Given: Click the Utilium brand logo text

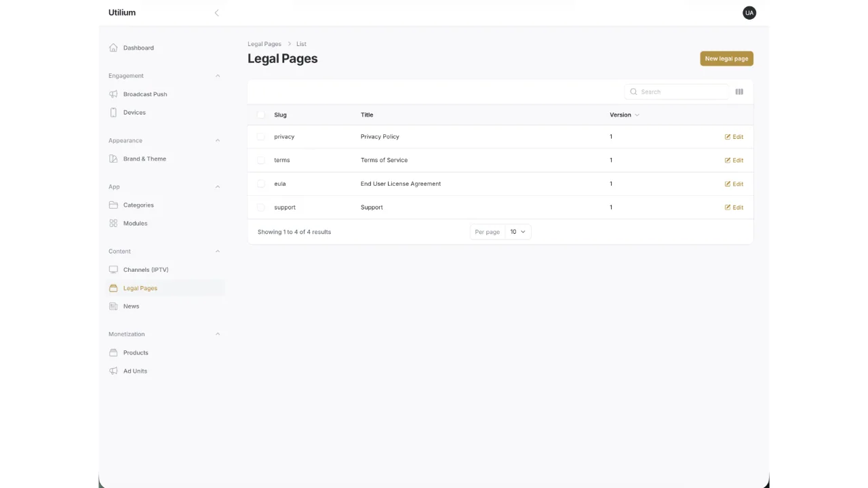Looking at the screenshot, I should pyautogui.click(x=122, y=13).
